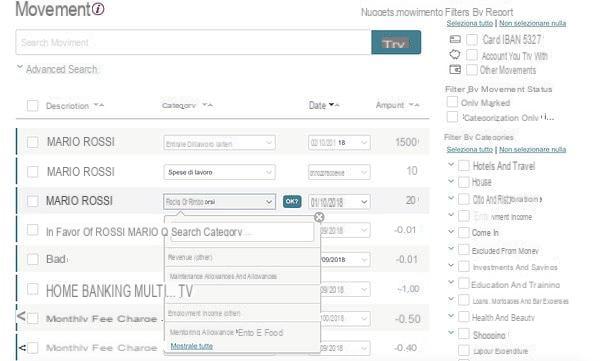Click Seleziona tutto link under report filters
Screen dimensions: 610x361
470,23
